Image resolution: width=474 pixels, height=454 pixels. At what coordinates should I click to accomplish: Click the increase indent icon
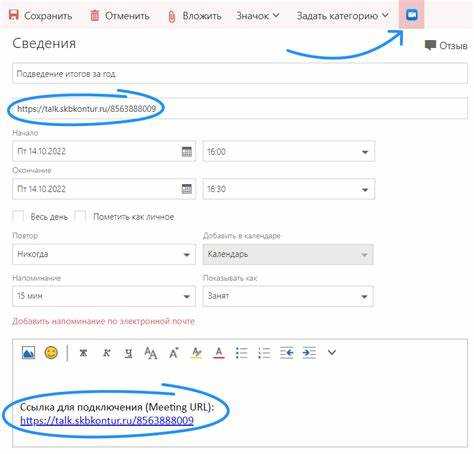[x=309, y=353]
